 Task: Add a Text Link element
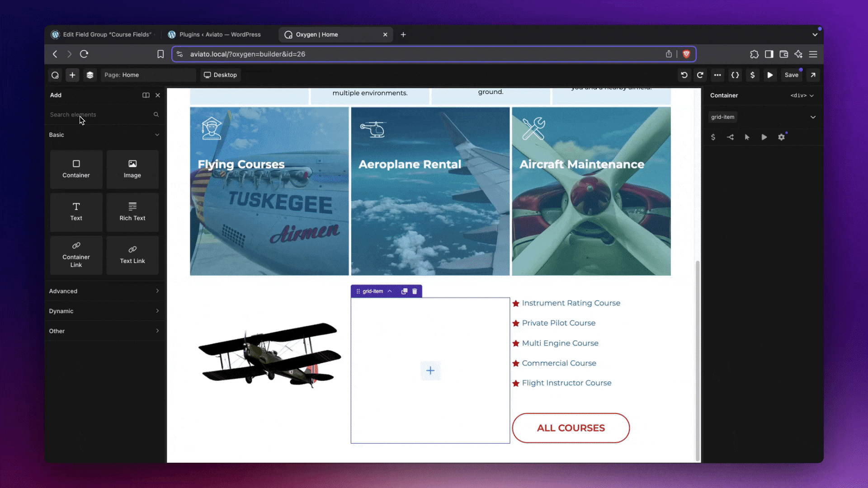(x=132, y=255)
